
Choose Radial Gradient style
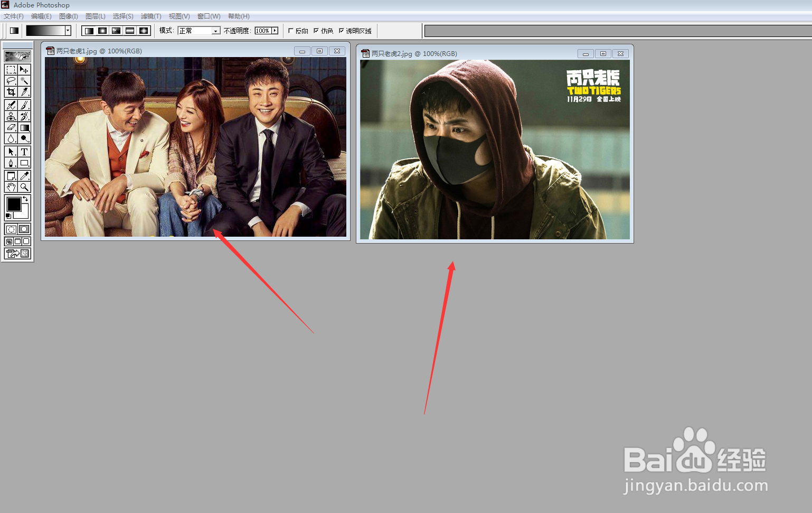pos(103,31)
